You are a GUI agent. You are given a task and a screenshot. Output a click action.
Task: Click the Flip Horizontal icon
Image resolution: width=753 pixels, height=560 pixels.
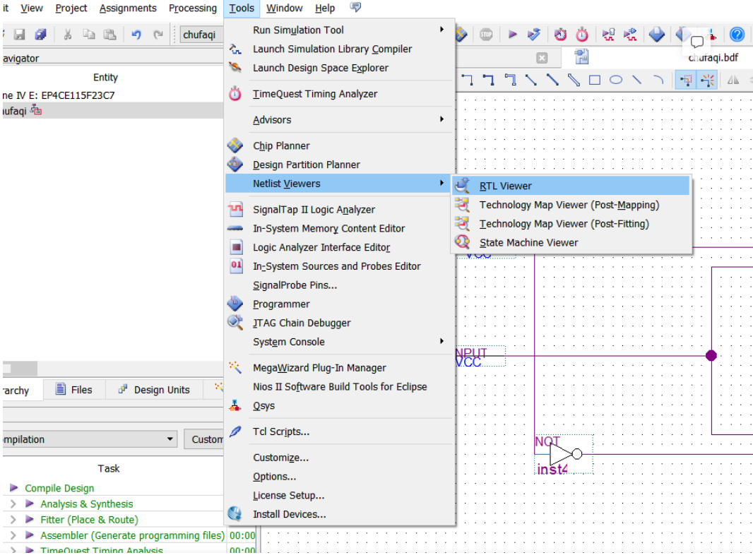click(x=733, y=80)
